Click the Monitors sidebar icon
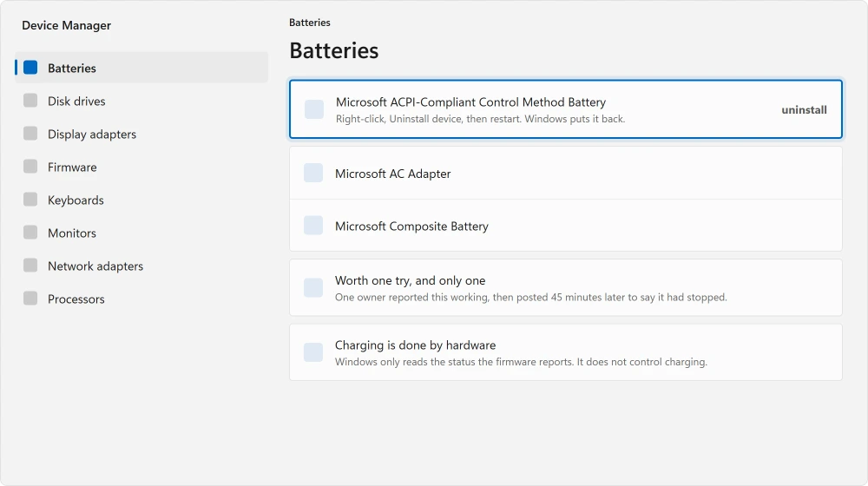This screenshot has height=486, width=868. click(30, 233)
